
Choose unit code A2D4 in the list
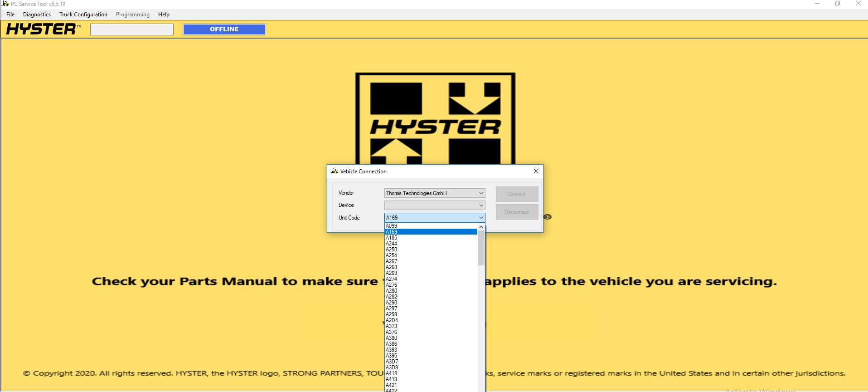[392, 320]
